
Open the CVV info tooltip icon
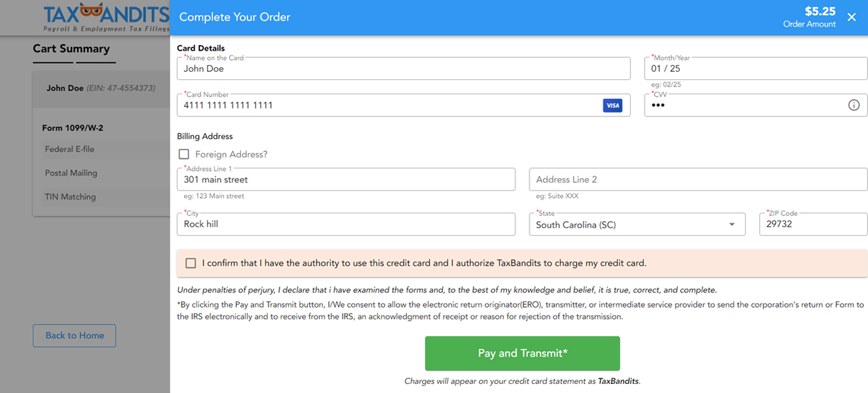click(853, 105)
